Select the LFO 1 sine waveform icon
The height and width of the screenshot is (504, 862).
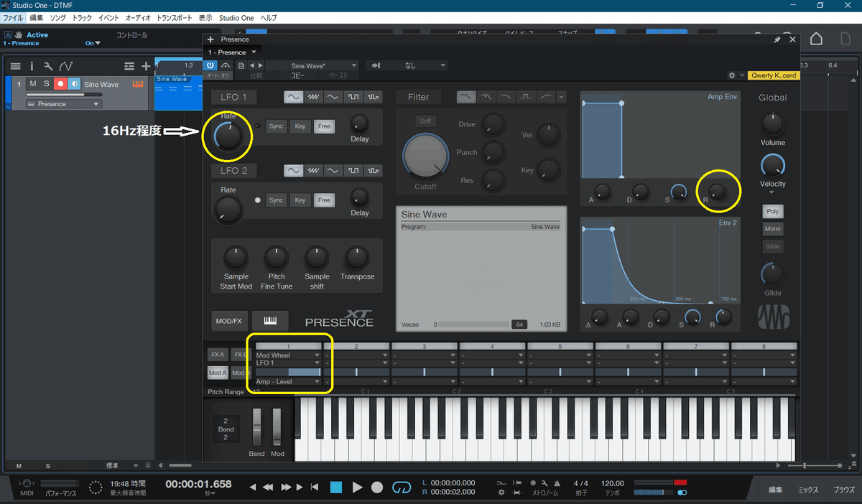point(294,96)
